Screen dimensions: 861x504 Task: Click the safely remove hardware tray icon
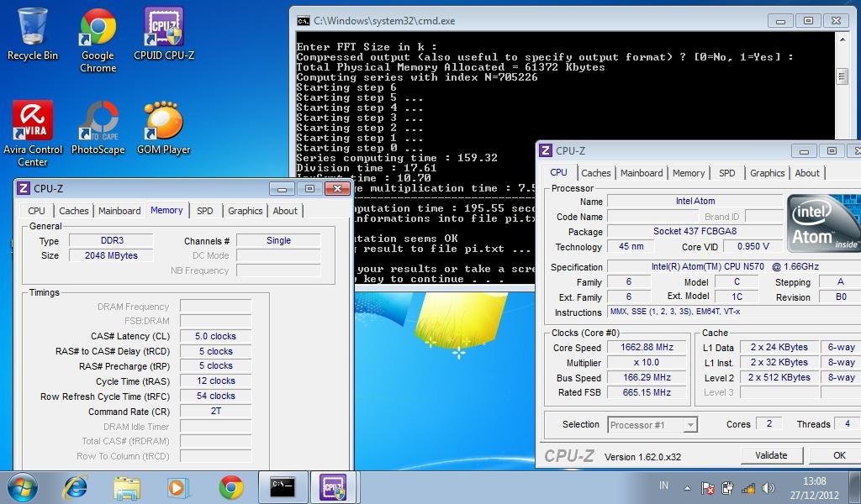coord(727,487)
